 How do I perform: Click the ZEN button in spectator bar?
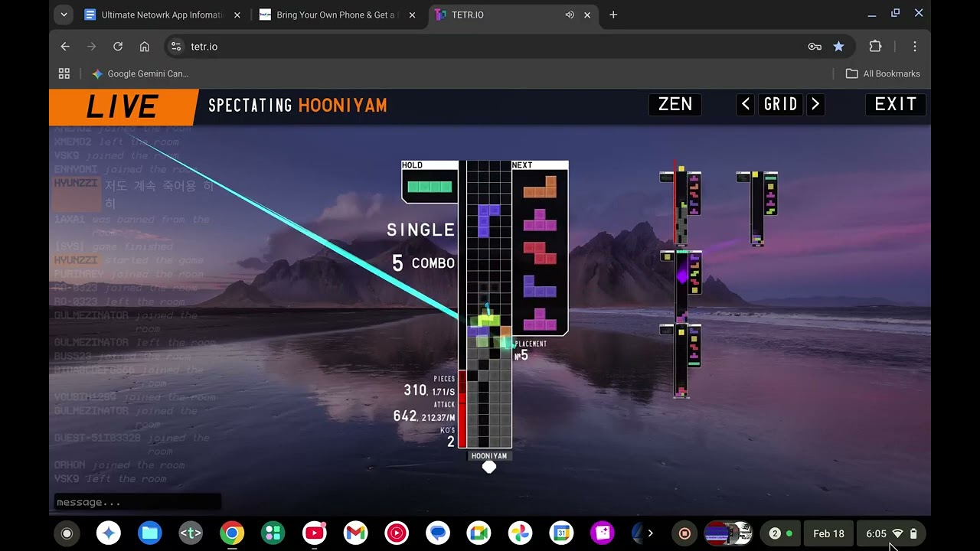click(x=675, y=105)
